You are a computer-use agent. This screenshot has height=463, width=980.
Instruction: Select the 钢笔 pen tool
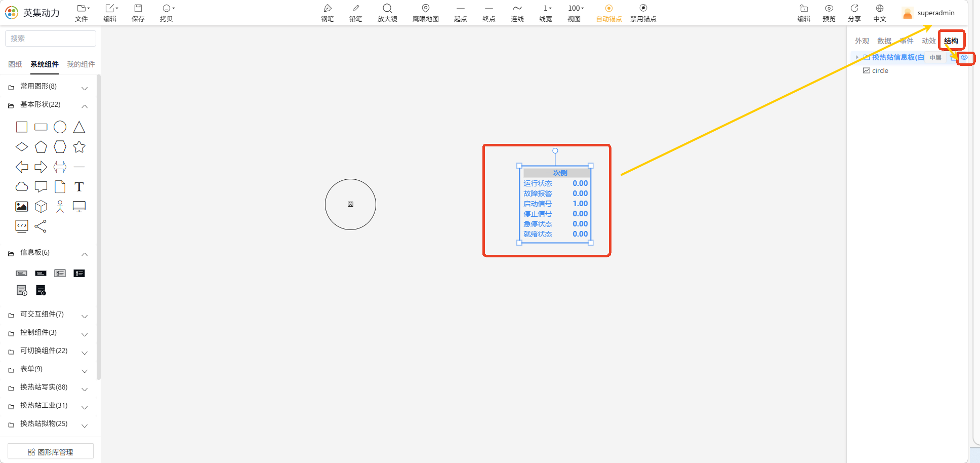pos(328,13)
